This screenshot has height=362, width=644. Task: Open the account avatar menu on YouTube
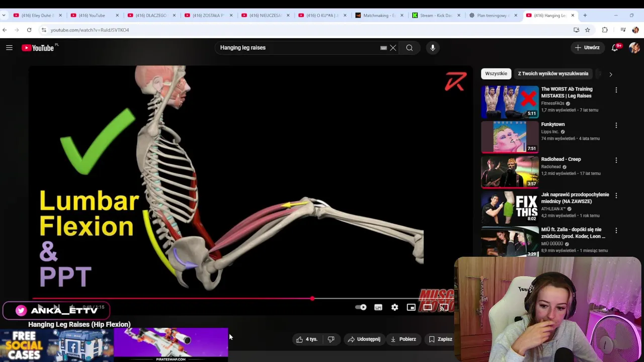(634, 48)
